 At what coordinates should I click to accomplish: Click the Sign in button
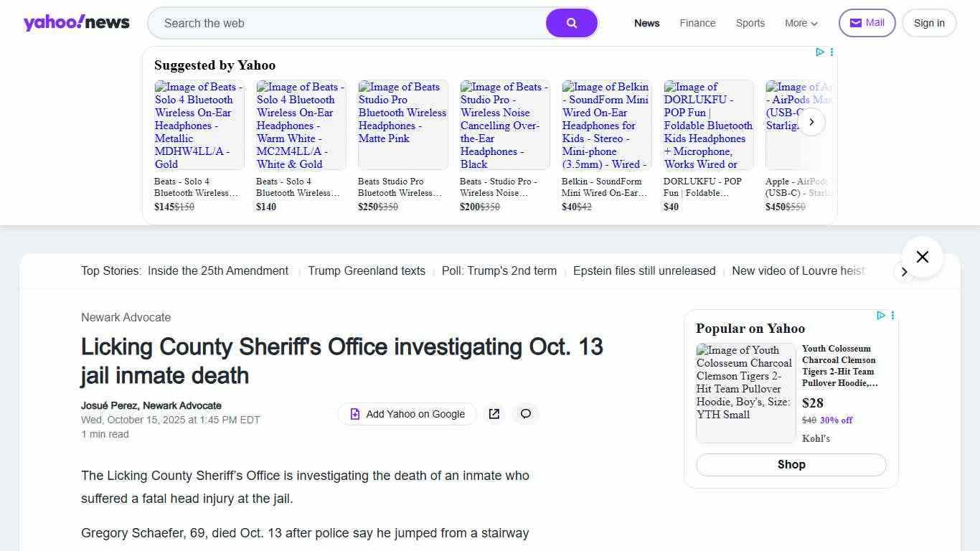[x=928, y=22]
